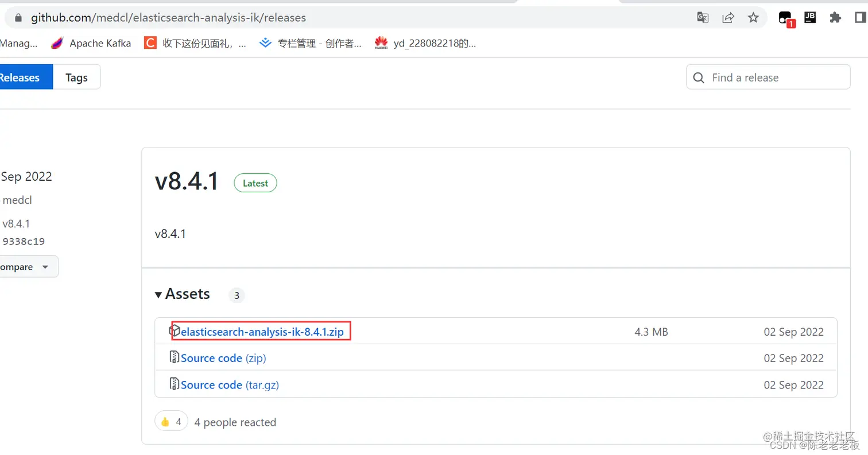Click the Assets count badge 3
Screen dimensions: 868x455
237,296
